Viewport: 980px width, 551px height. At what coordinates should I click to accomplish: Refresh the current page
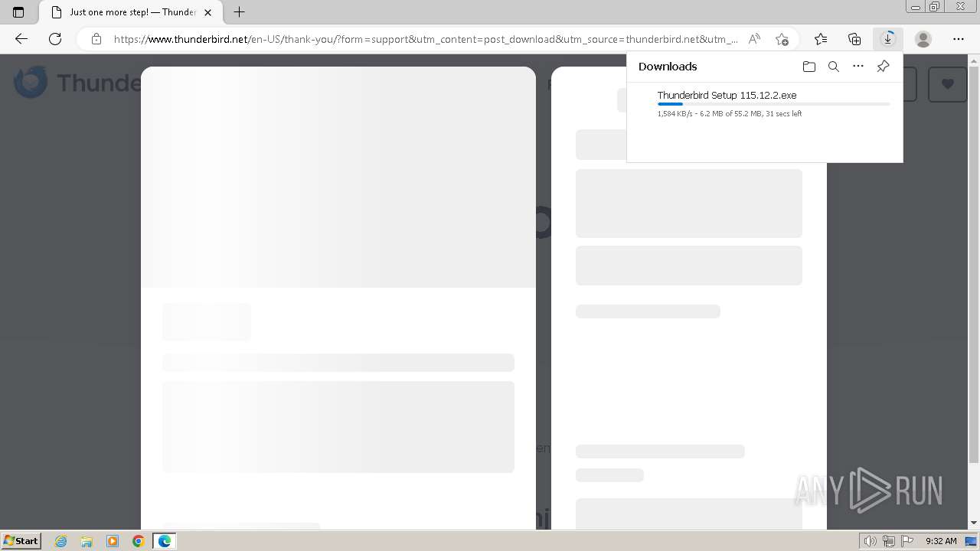click(55, 39)
